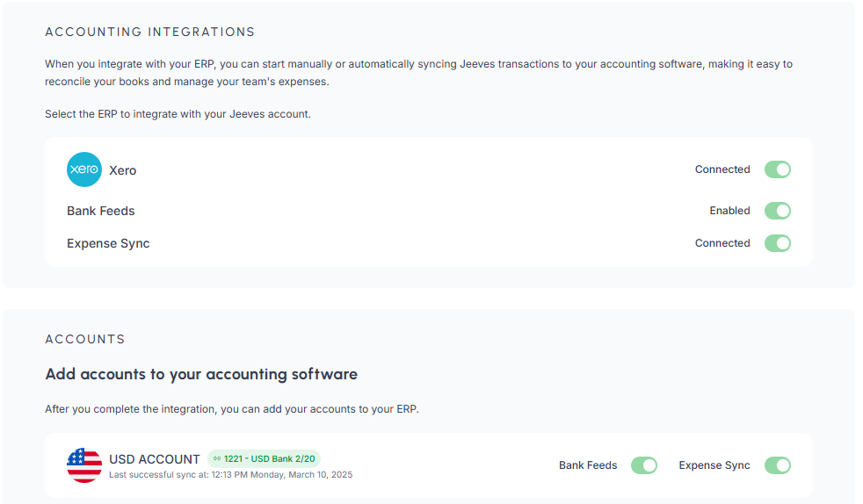Click the 1221 - USD Bank 2/20 badge
863x504 pixels.
[269, 458]
